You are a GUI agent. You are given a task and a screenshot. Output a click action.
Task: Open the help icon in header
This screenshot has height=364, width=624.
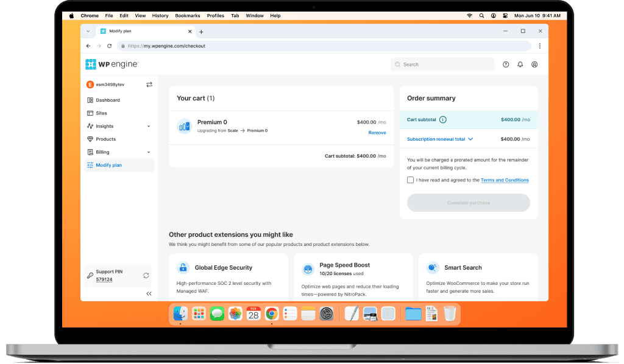506,65
